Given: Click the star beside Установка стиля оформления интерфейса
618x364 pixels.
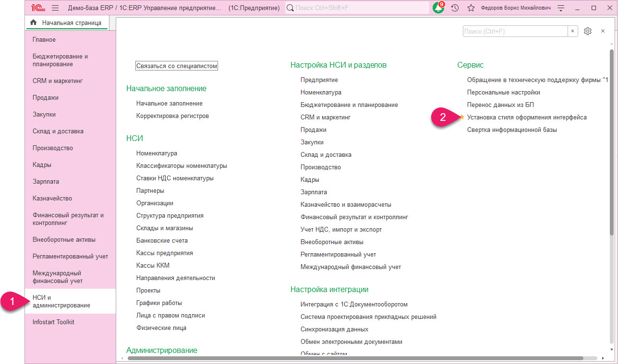Looking at the screenshot, I should click(x=462, y=117).
